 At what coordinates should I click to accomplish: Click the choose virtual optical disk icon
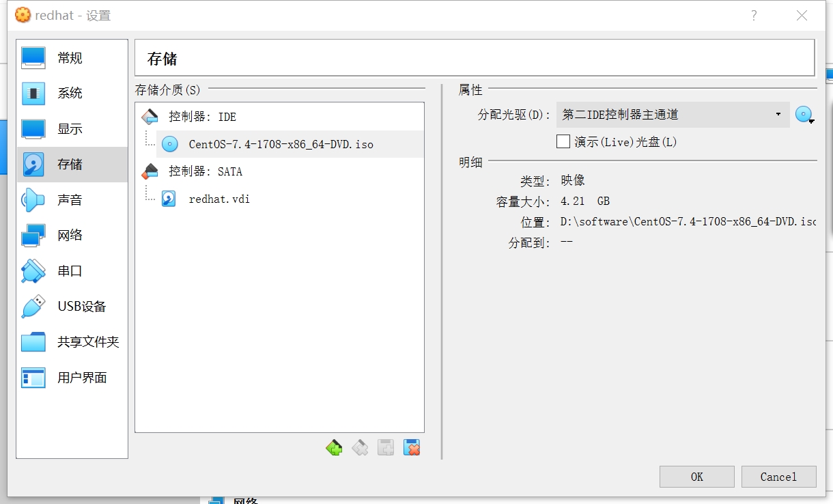pos(805,115)
